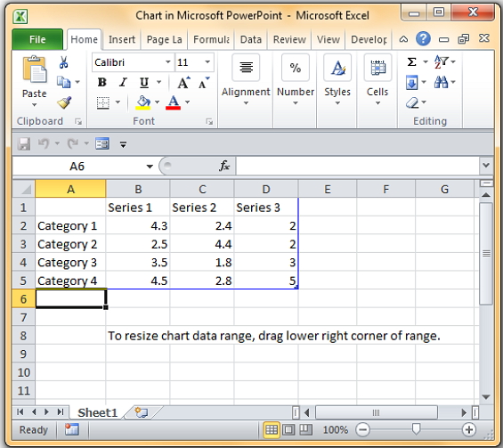Apply red font color
This screenshot has height=448, width=503.
pos(174,102)
